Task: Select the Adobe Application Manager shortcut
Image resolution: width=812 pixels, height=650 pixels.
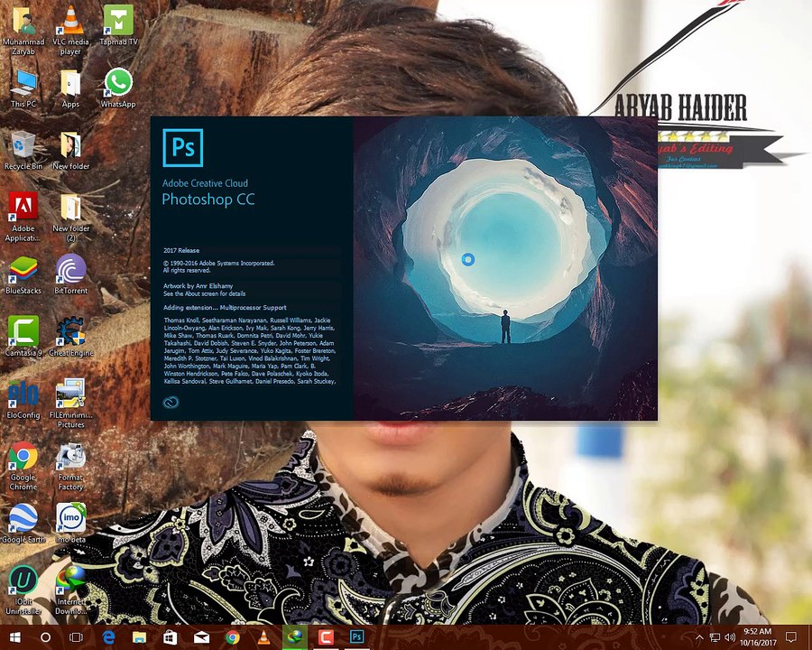Action: pyautogui.click(x=23, y=208)
